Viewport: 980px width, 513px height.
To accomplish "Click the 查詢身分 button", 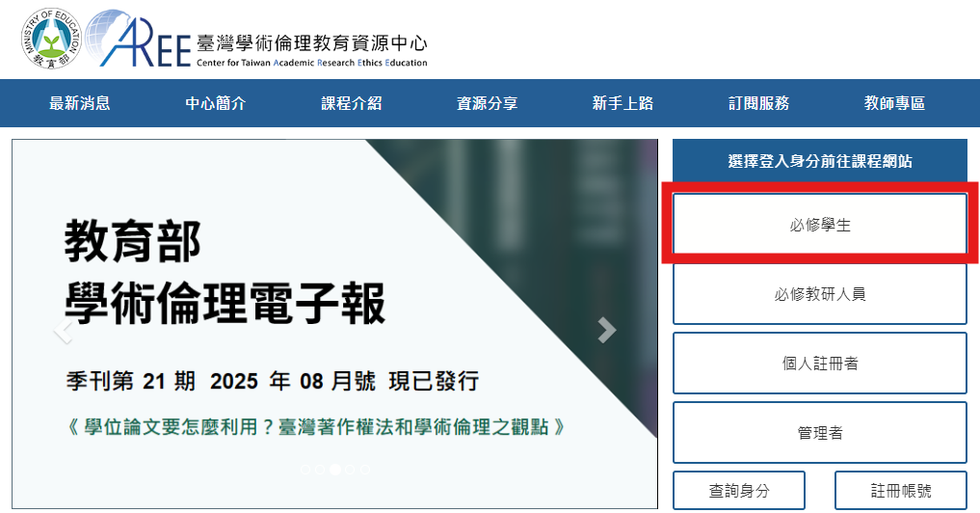I will 739,490.
